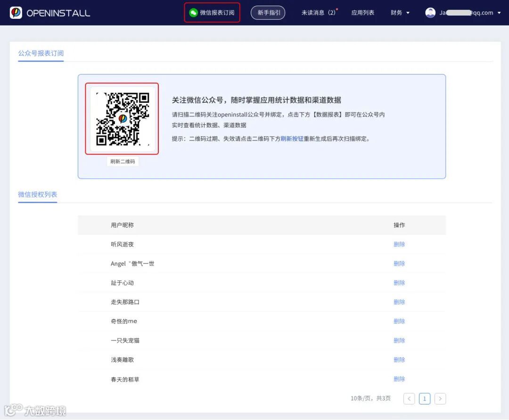The width and height of the screenshot is (509, 420).
Task: Delete the user 訨于心动
Action: (399, 283)
